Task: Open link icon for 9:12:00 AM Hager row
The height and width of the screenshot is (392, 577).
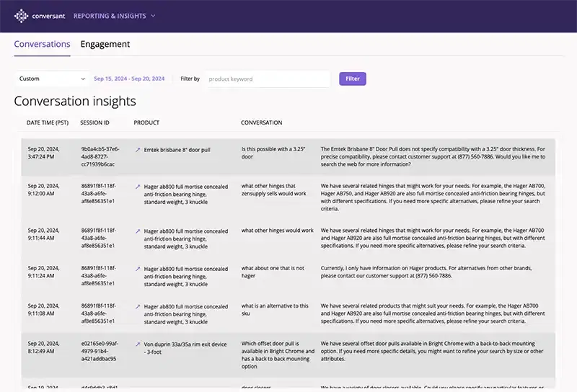Action: tap(138, 187)
